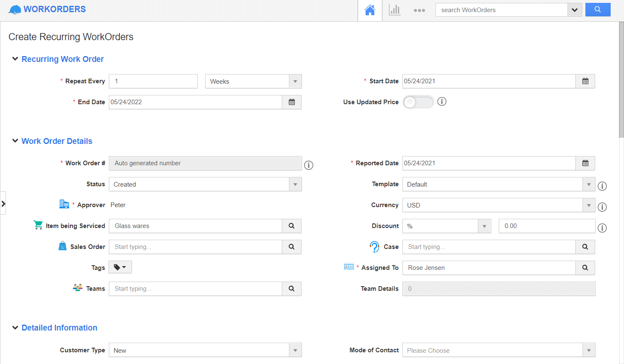Open the Currency dropdown set to USD
The height and width of the screenshot is (364, 624).
coord(589,205)
